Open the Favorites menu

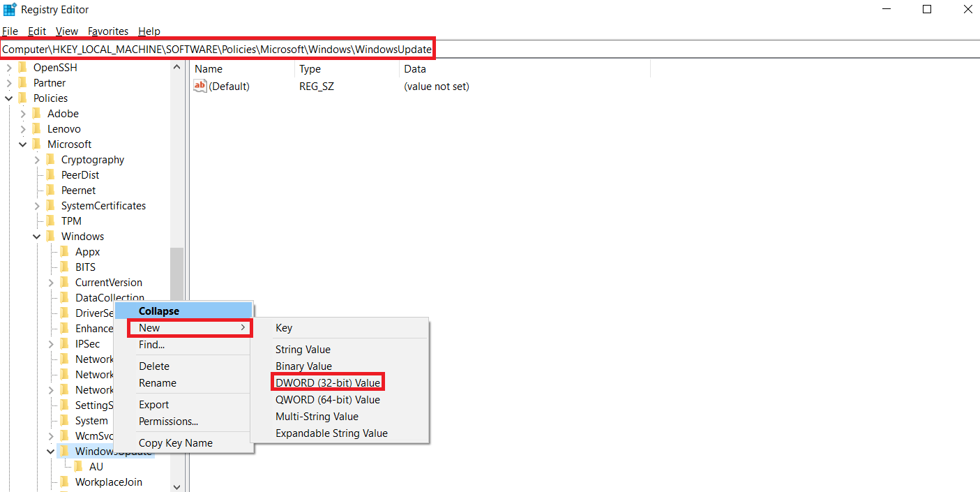pos(108,31)
